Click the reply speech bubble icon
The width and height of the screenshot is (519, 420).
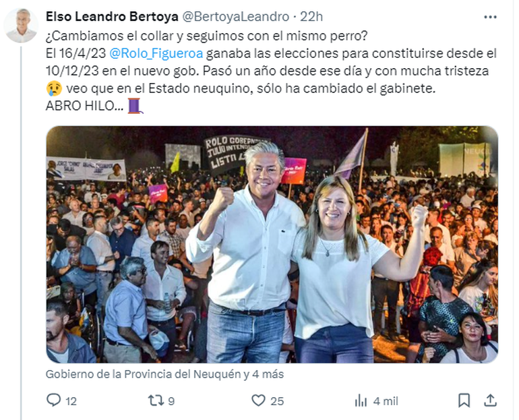pyautogui.click(x=54, y=400)
